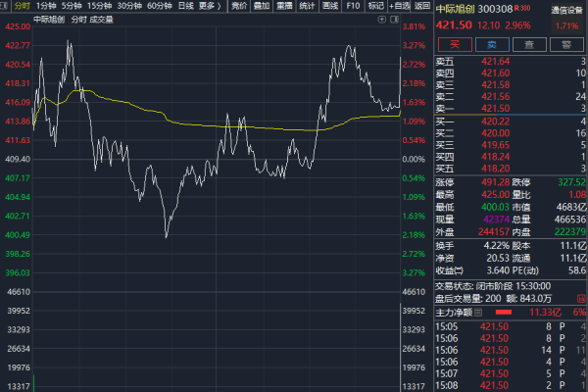The height and width of the screenshot is (392, 588).
Task: Add stock via +自选 button
Action: (399, 6)
